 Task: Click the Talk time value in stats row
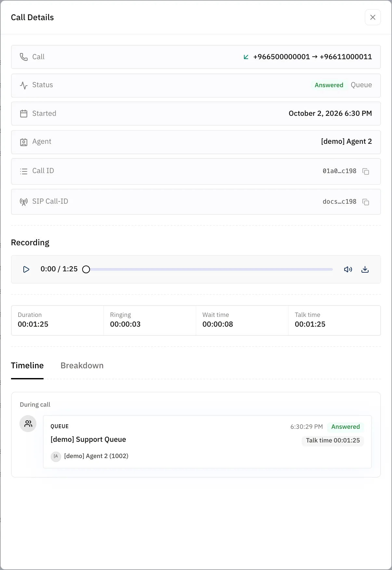(x=310, y=324)
